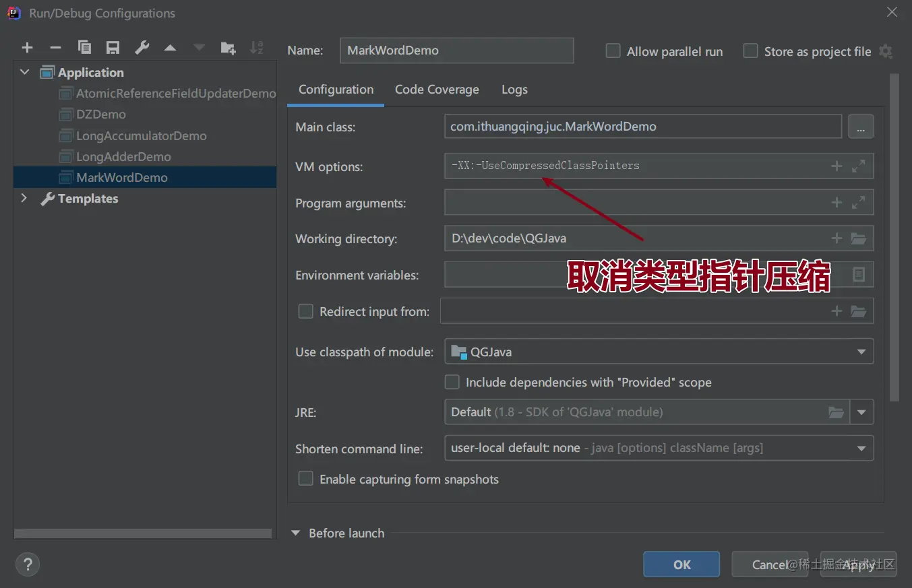Viewport: 912px width, 588px height.
Task: Click the Cancel button
Action: coord(770,564)
